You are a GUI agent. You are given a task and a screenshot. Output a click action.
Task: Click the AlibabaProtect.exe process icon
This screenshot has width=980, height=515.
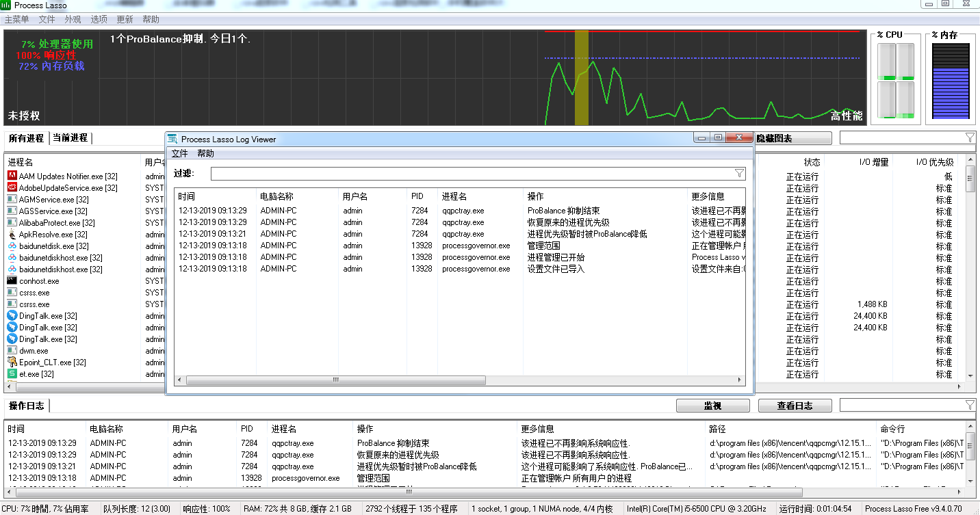12,223
